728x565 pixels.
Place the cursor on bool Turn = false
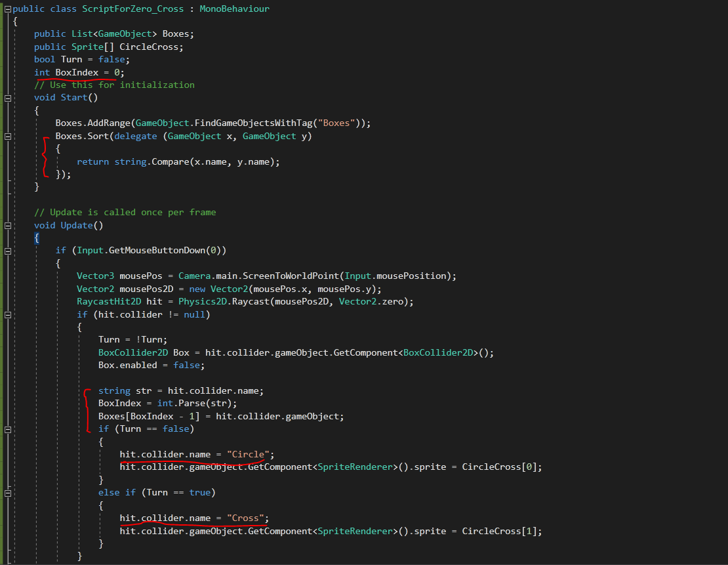(x=82, y=60)
